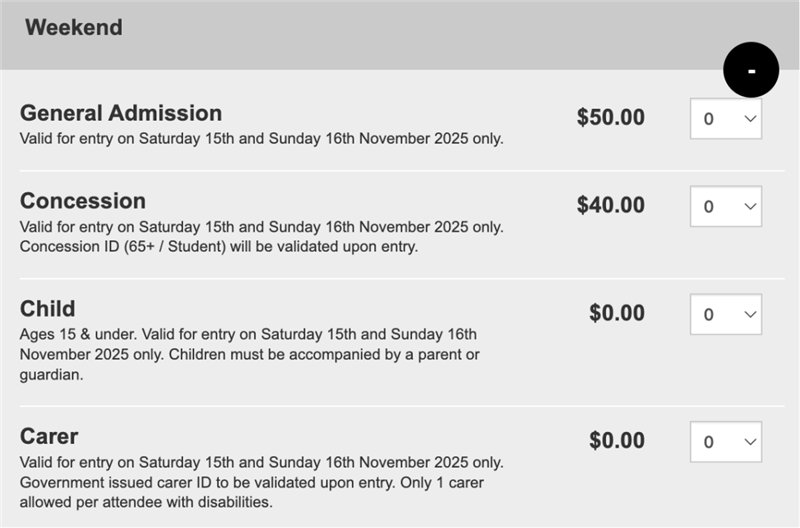The width and height of the screenshot is (800, 528).
Task: Expand the Child ticket quantity selector
Action: [x=726, y=314]
